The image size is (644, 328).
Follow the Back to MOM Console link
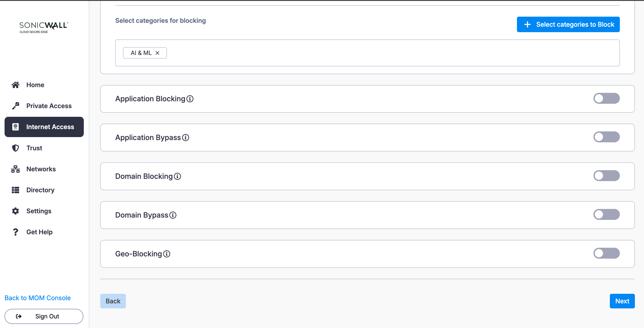[38, 298]
